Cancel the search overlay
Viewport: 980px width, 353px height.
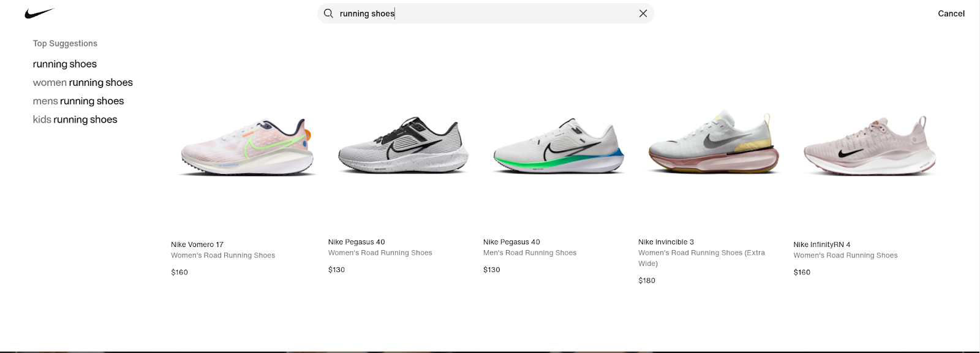(951, 13)
